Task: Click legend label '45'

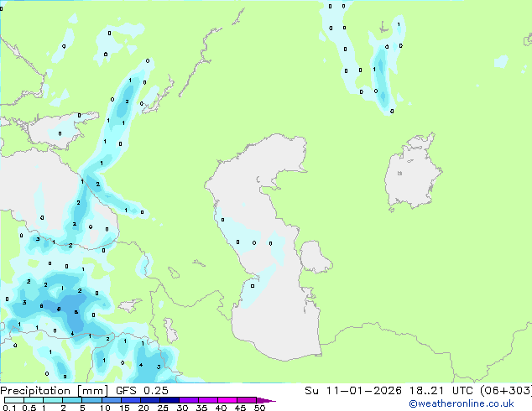Action: [240, 408]
